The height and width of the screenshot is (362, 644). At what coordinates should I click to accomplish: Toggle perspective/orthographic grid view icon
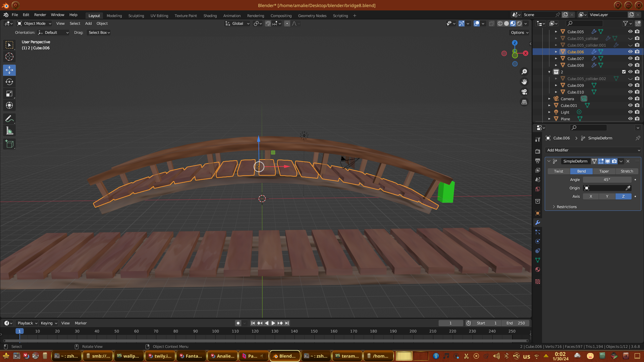point(524,102)
